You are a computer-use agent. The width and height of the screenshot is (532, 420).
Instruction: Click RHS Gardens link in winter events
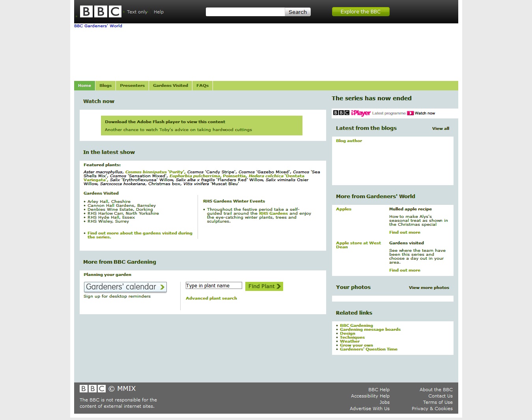click(x=273, y=214)
